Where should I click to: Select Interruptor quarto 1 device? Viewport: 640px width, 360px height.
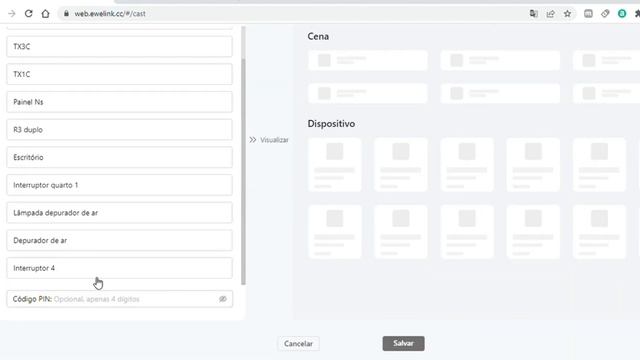point(120,185)
